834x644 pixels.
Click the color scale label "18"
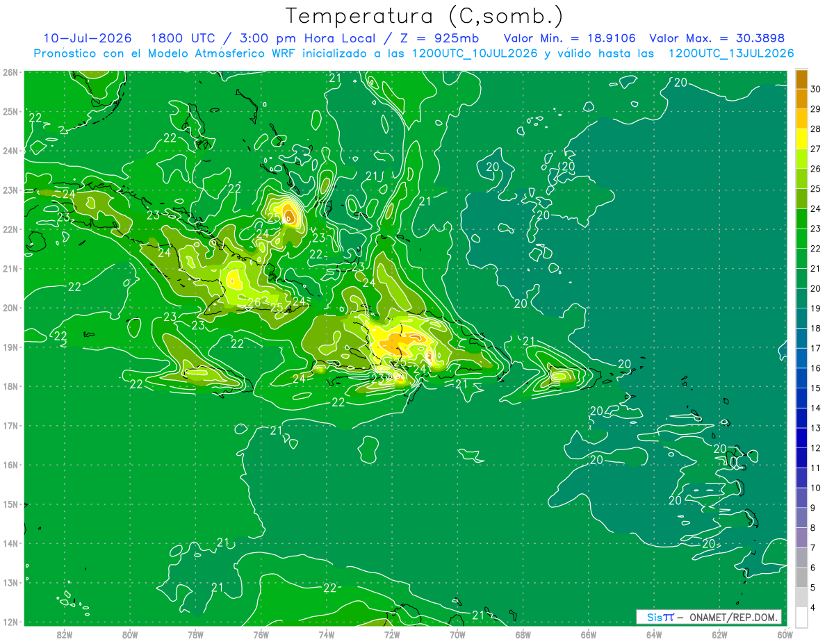click(816, 328)
